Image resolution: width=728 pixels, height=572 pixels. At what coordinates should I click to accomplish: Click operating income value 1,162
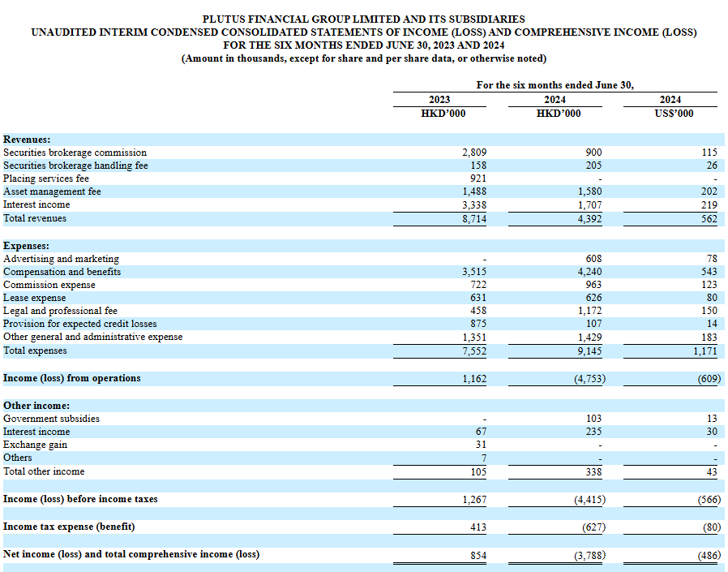[x=474, y=379]
